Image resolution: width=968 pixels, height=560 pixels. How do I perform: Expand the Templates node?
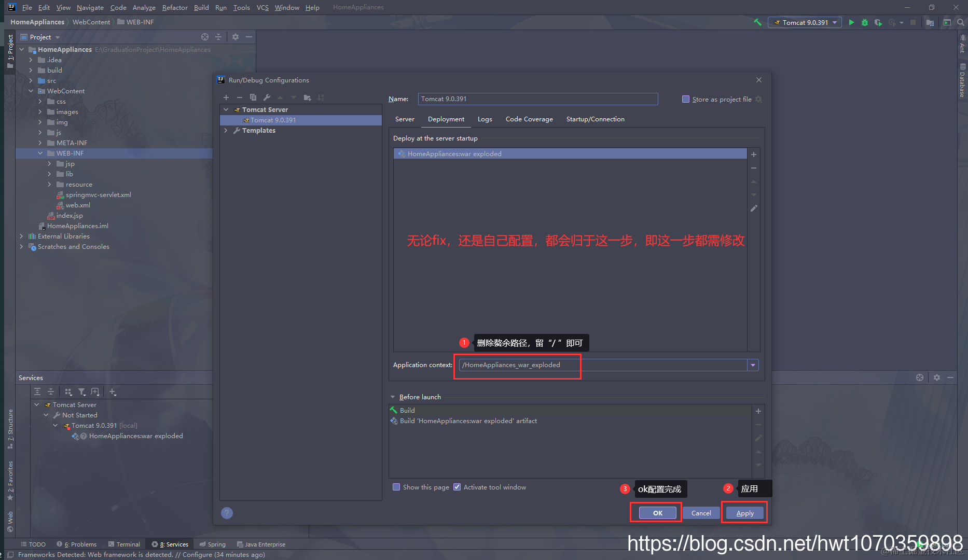[x=226, y=130]
